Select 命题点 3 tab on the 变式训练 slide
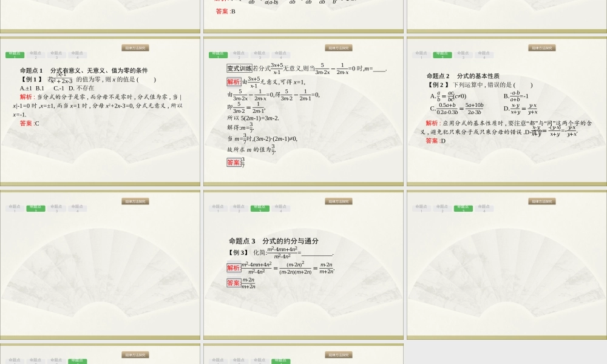The height and width of the screenshot is (364, 607). 259,55
